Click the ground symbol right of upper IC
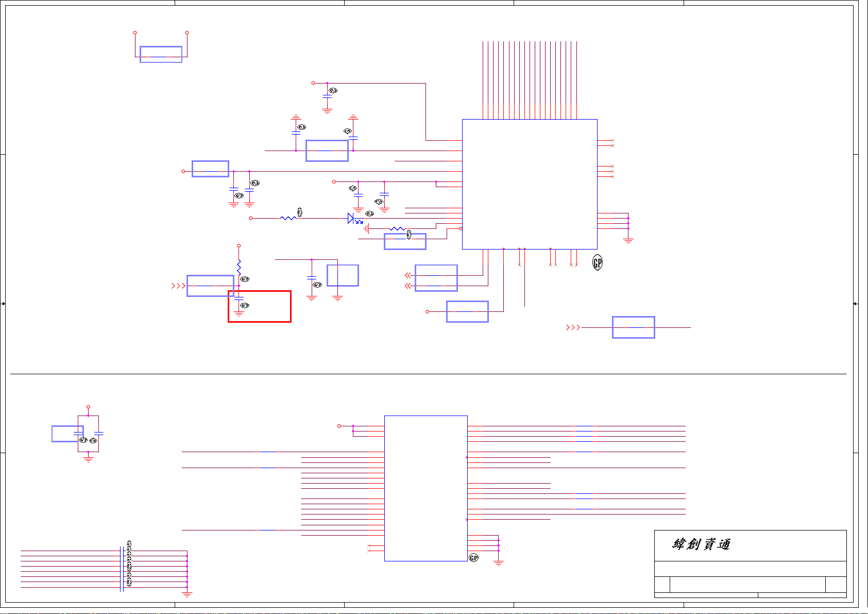 click(x=628, y=241)
